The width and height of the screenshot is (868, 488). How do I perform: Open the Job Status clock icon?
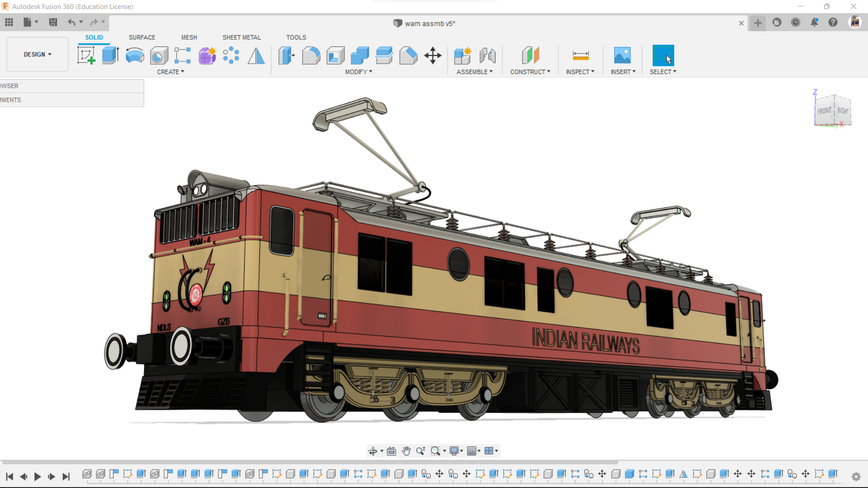pos(796,22)
